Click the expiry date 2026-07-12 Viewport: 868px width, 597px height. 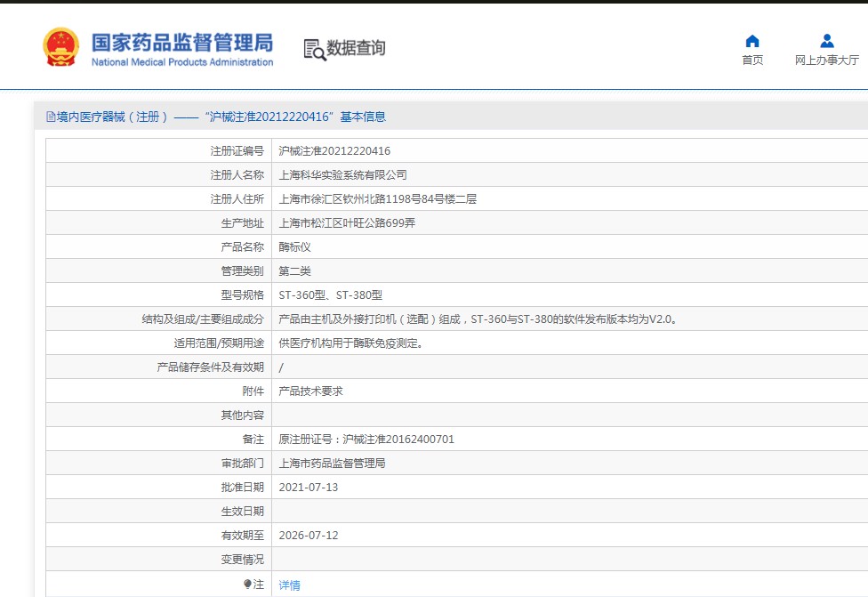(x=309, y=536)
